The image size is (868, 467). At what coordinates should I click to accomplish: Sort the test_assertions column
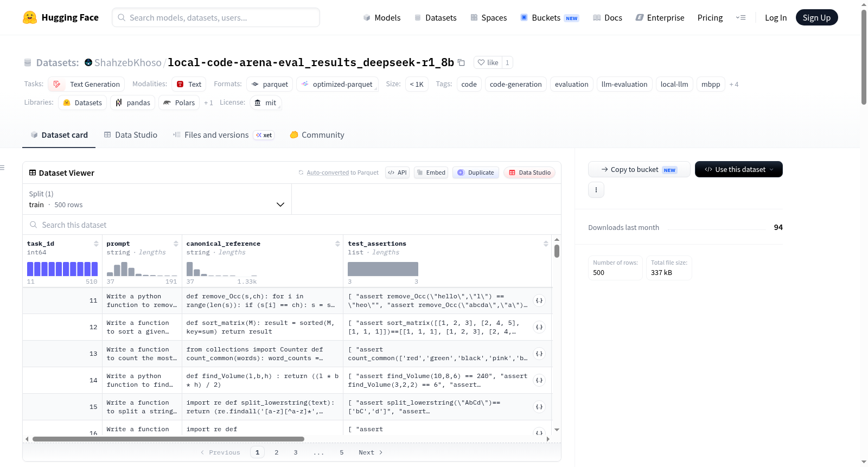pyautogui.click(x=546, y=244)
